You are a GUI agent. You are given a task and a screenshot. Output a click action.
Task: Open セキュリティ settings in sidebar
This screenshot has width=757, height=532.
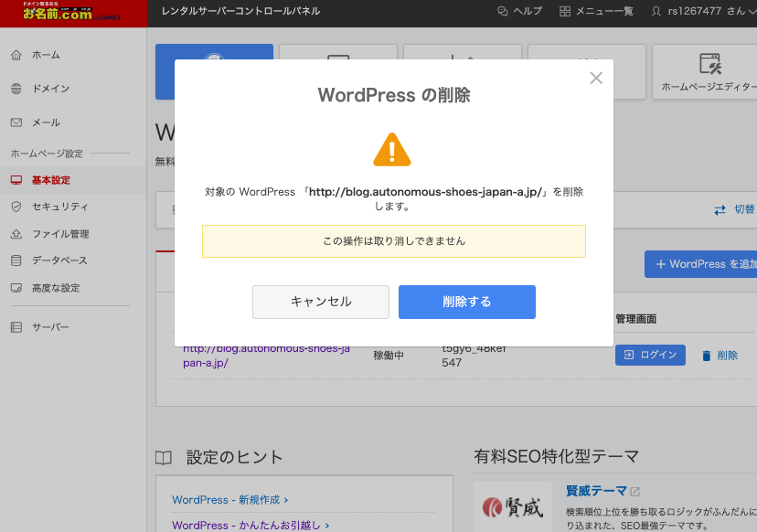(59, 207)
